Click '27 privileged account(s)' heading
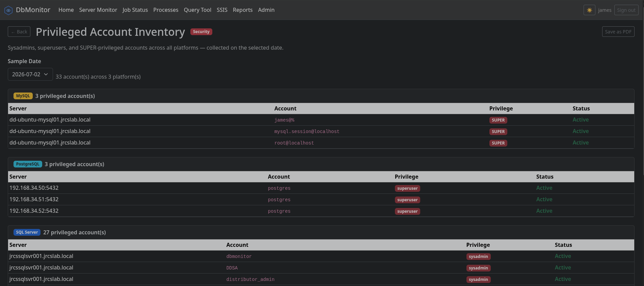The image size is (644, 286). click(x=75, y=232)
